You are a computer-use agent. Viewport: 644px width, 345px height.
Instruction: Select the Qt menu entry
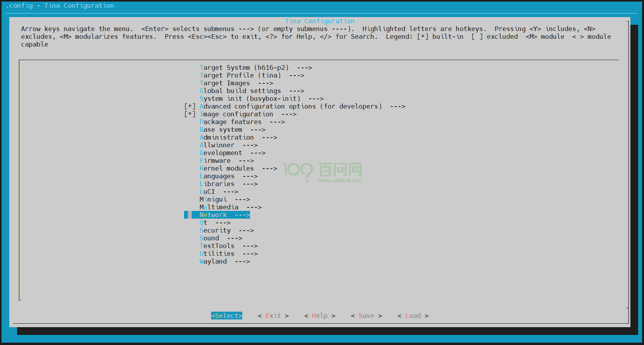click(203, 223)
